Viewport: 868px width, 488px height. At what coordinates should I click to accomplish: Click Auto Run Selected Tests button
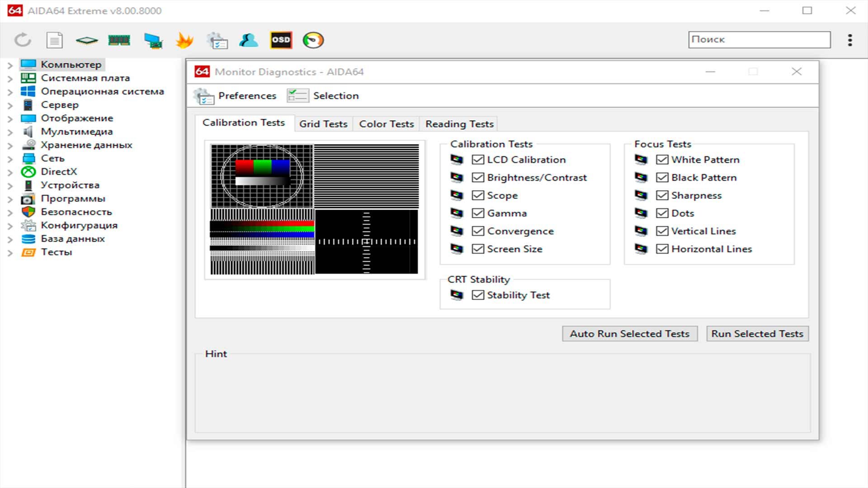point(629,334)
